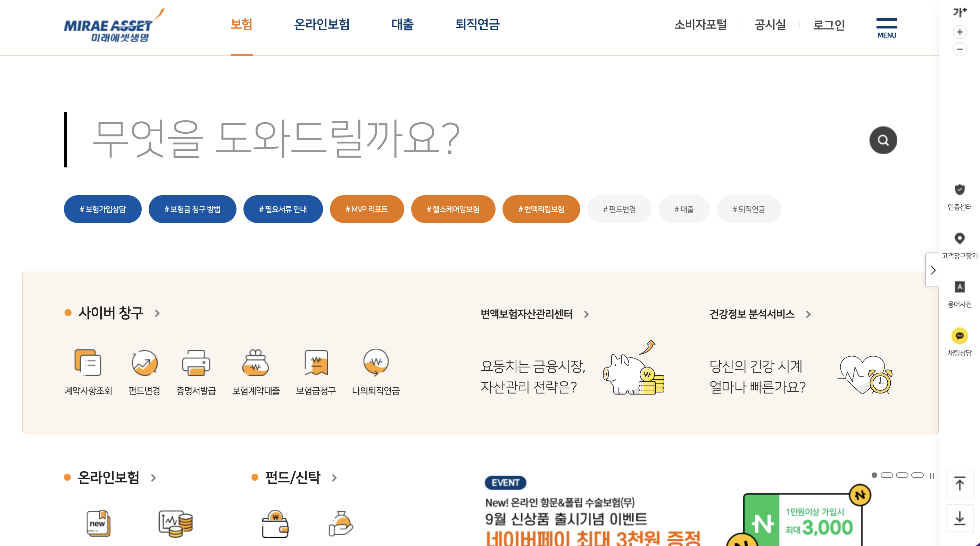Click the 증명서발급 printer icon
980x546 pixels.
196,363
